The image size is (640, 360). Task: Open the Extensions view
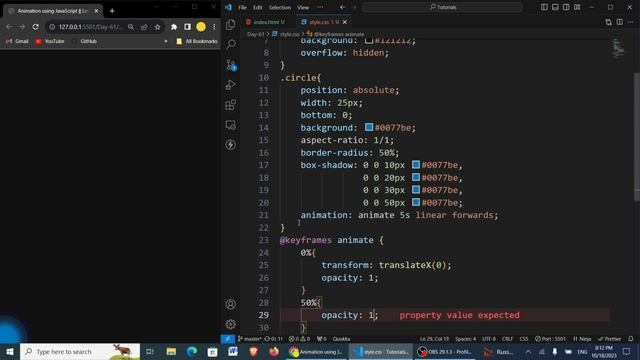click(231, 104)
